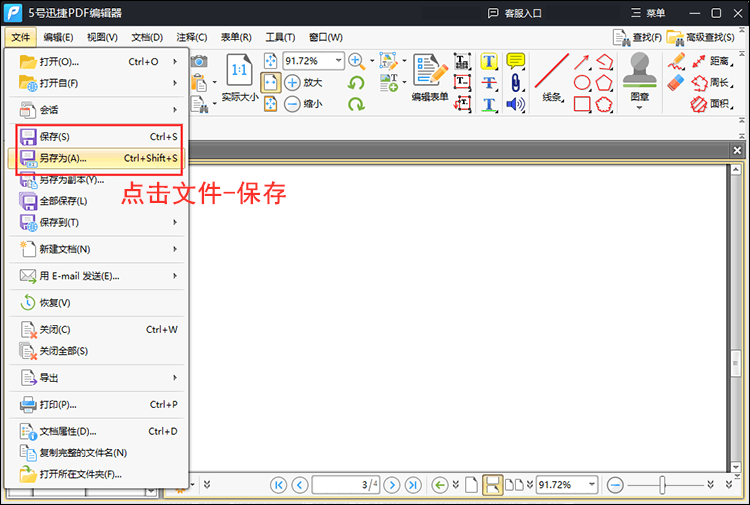The height and width of the screenshot is (505, 750).
Task: Select the underline text T icon
Action: [488, 104]
